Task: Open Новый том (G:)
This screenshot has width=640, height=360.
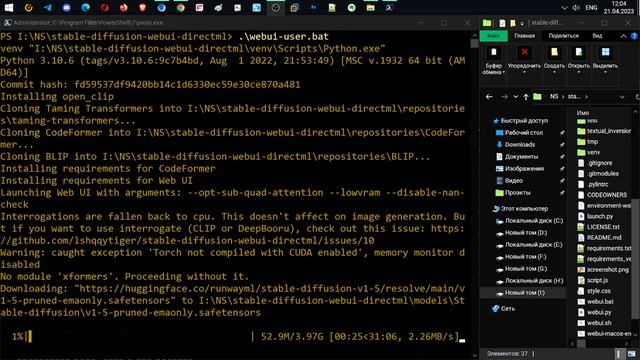Action: tap(522, 269)
